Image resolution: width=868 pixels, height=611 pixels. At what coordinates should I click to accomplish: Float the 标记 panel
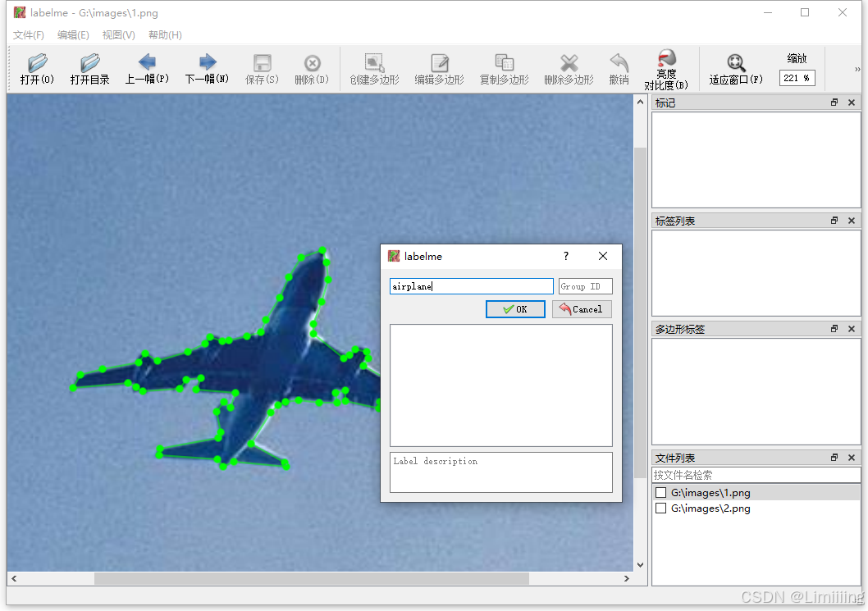pyautogui.click(x=834, y=103)
